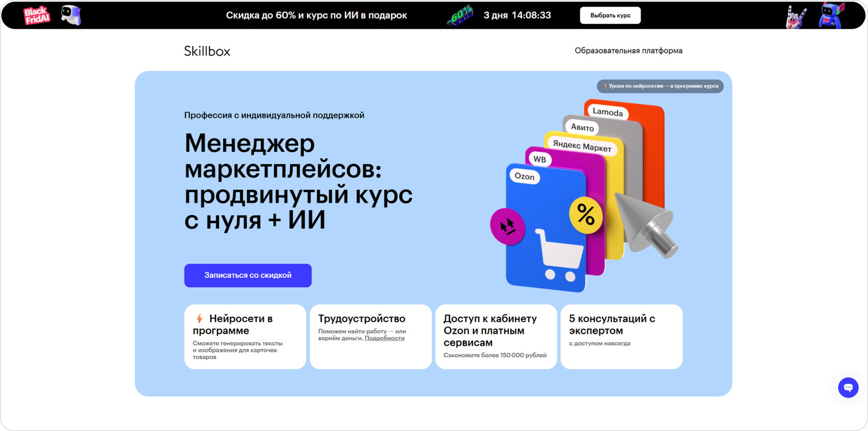Open the chat support bubble
The width and height of the screenshot is (868, 431).
[x=848, y=387]
